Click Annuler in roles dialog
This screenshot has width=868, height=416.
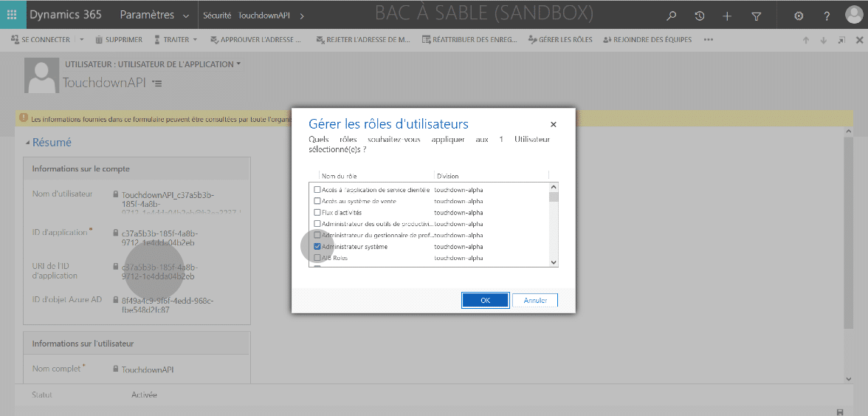(534, 300)
